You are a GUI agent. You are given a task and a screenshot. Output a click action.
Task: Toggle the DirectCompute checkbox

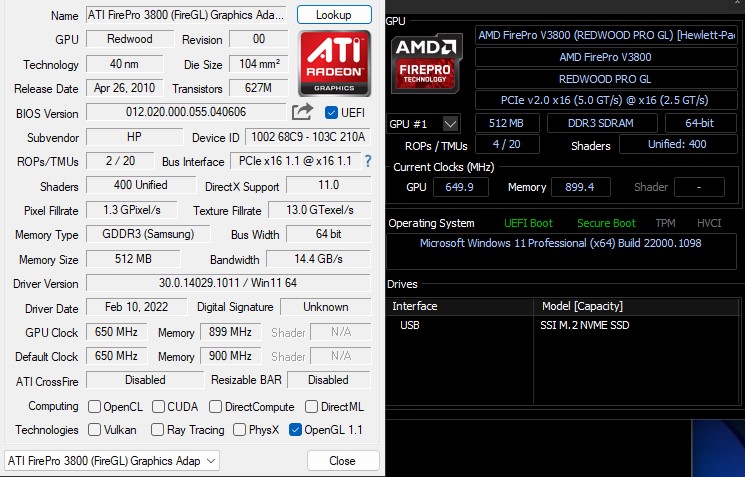(215, 407)
